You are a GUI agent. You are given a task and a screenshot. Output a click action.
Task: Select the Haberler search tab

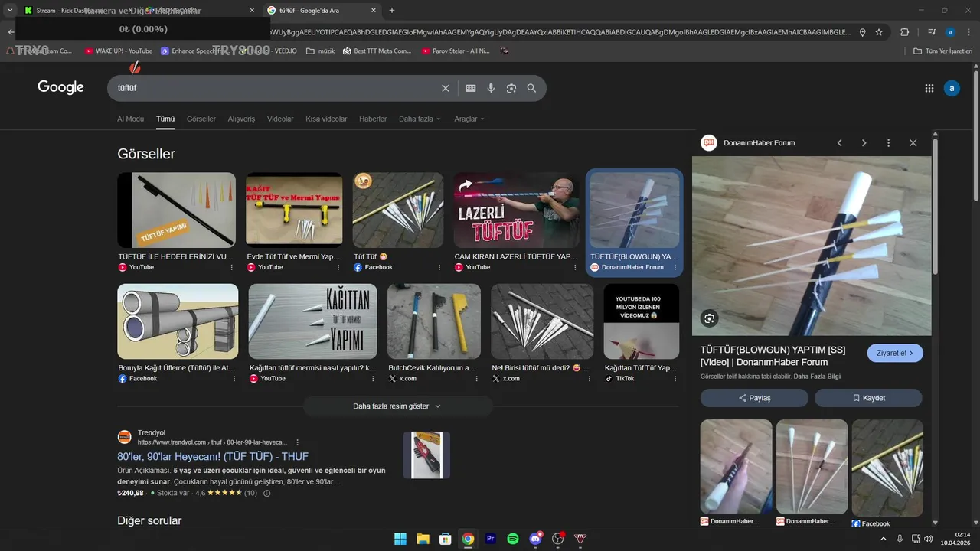(x=373, y=119)
